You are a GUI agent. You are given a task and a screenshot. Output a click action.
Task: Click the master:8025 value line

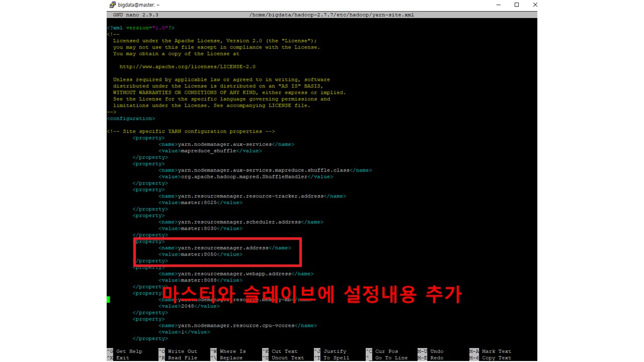pyautogui.click(x=200, y=203)
